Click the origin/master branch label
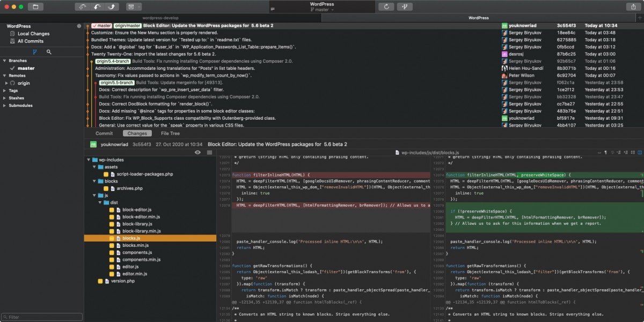This screenshot has height=322, width=644. click(127, 25)
